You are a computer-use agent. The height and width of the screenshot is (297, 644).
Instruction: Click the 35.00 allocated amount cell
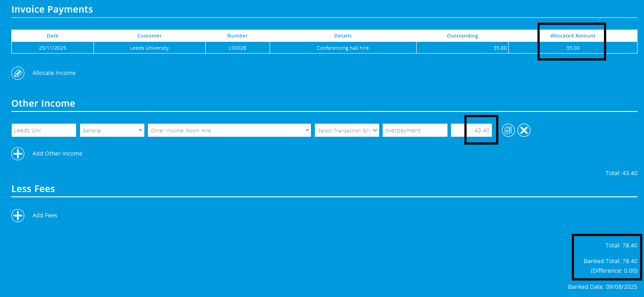[572, 48]
